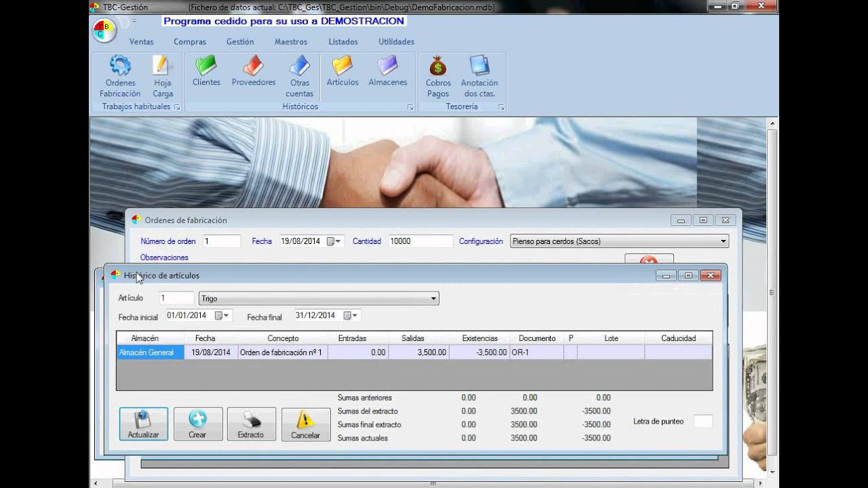Viewport: 868px width, 488px height.
Task: Switch to the Listados menu
Action: tap(342, 41)
